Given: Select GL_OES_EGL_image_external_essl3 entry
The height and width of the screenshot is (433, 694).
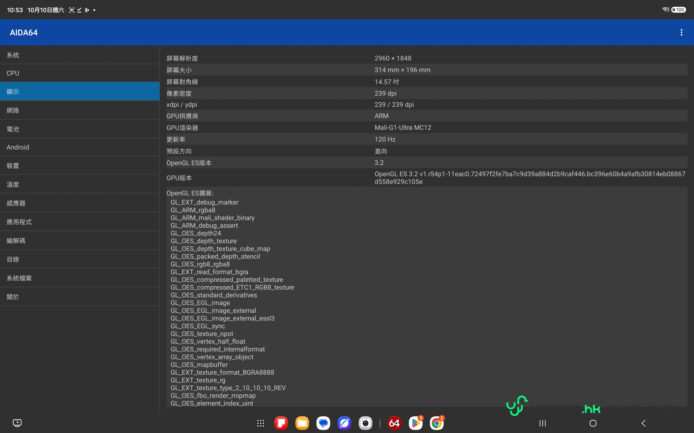Looking at the screenshot, I should [x=222, y=318].
